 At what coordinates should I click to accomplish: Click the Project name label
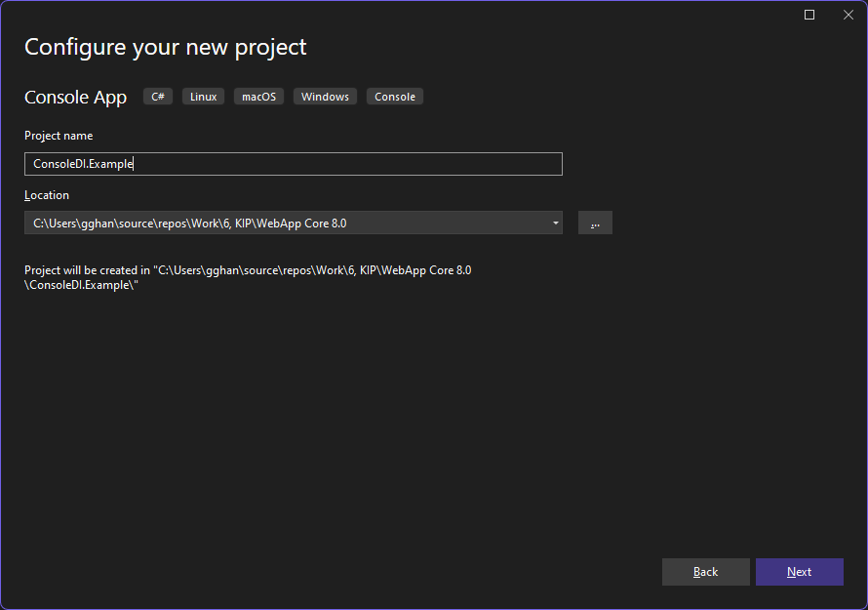[59, 136]
